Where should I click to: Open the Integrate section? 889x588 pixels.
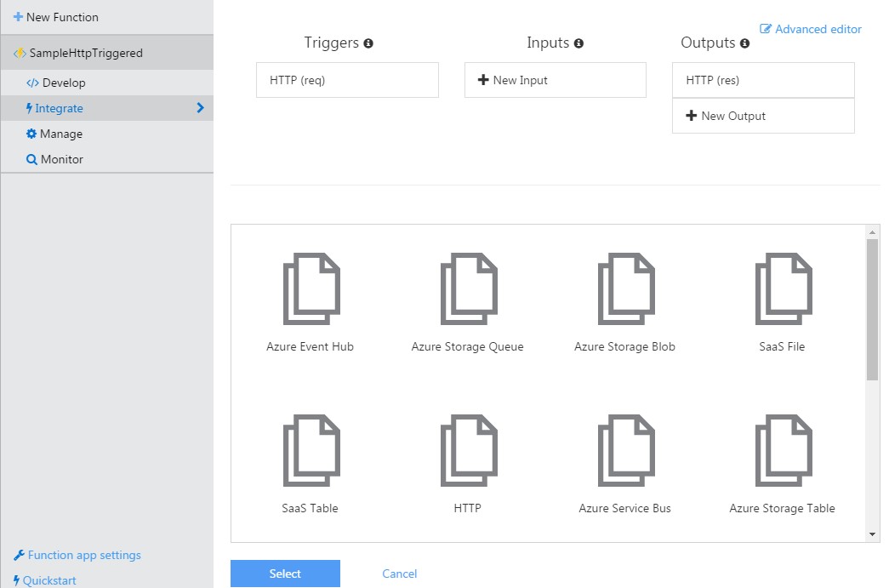107,108
